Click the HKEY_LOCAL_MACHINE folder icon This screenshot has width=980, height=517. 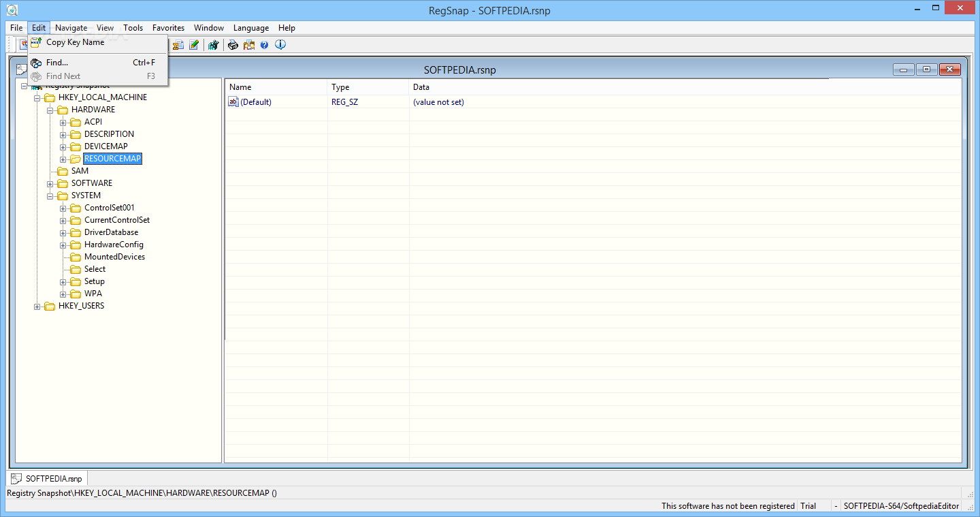[x=50, y=97]
